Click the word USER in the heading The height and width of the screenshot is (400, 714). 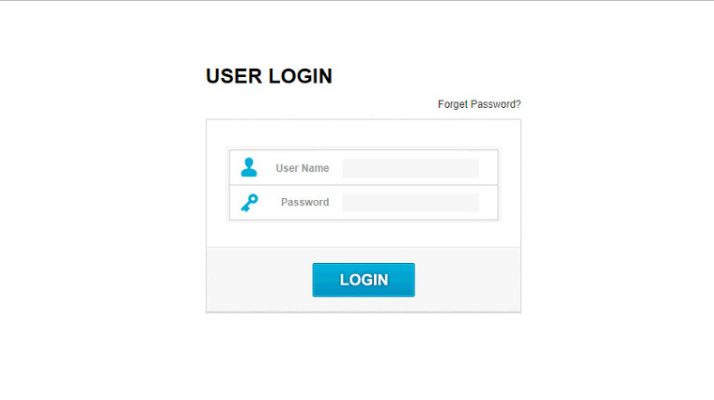click(234, 76)
